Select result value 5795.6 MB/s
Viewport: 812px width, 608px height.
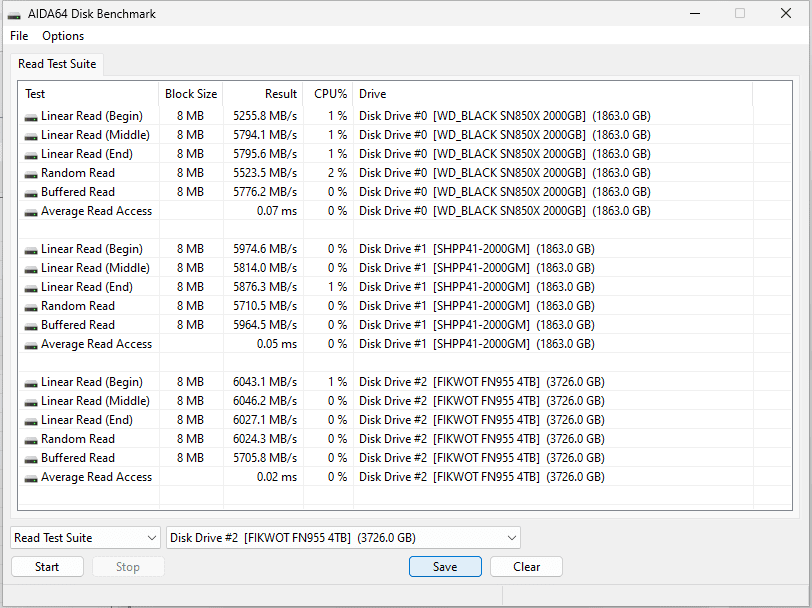265,154
